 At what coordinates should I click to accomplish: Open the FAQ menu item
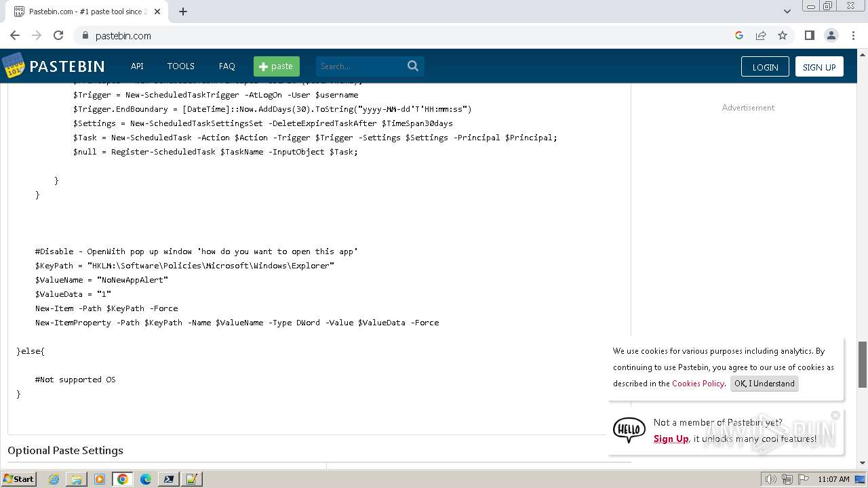tap(226, 66)
